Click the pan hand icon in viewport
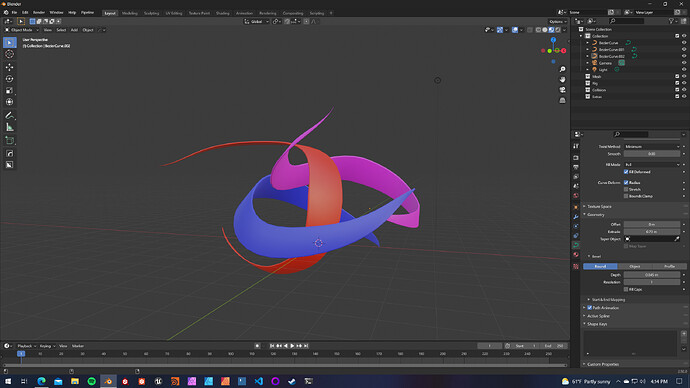 coord(562,80)
